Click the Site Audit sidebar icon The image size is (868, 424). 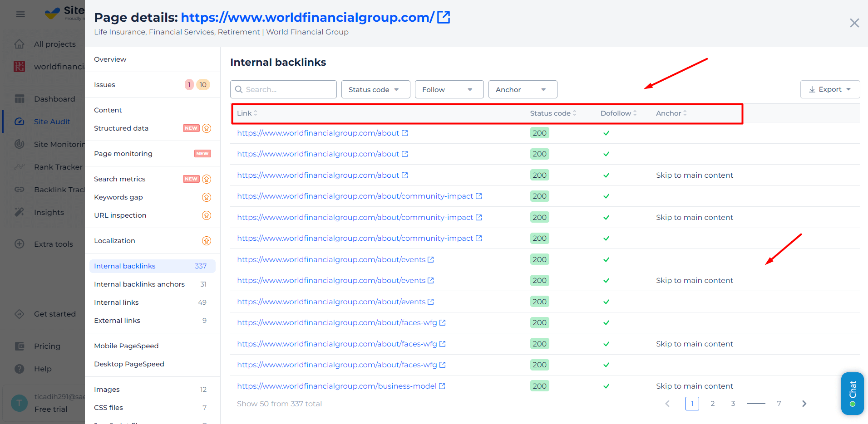(x=20, y=122)
